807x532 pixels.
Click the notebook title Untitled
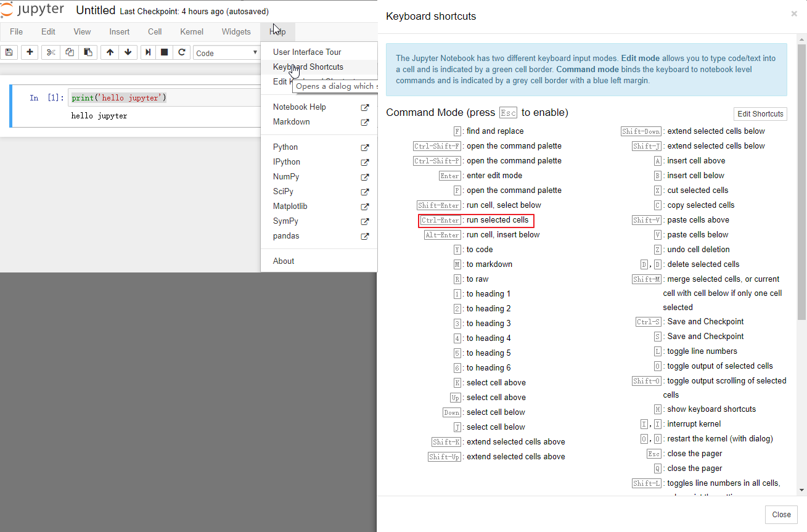[96, 10]
